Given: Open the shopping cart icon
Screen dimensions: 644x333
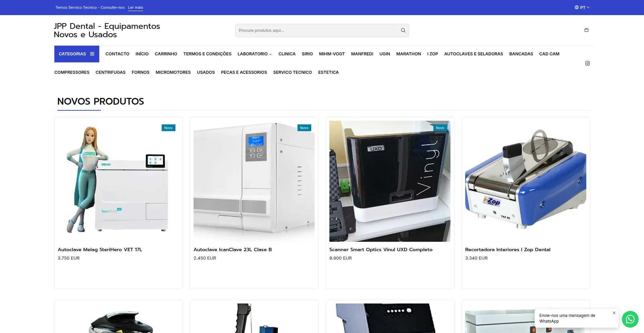Looking at the screenshot, I should pos(586,30).
